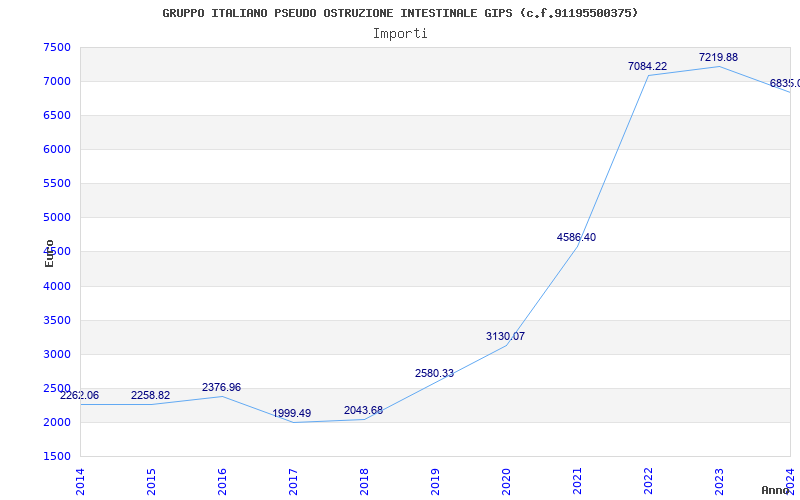
Task: Click the 2262.06 data label
Action: (80, 395)
